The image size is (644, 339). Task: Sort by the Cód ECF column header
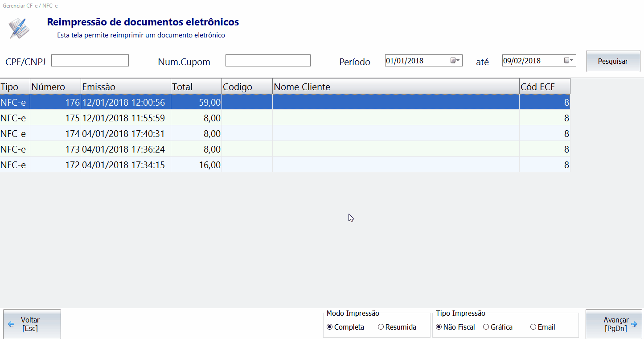click(545, 87)
